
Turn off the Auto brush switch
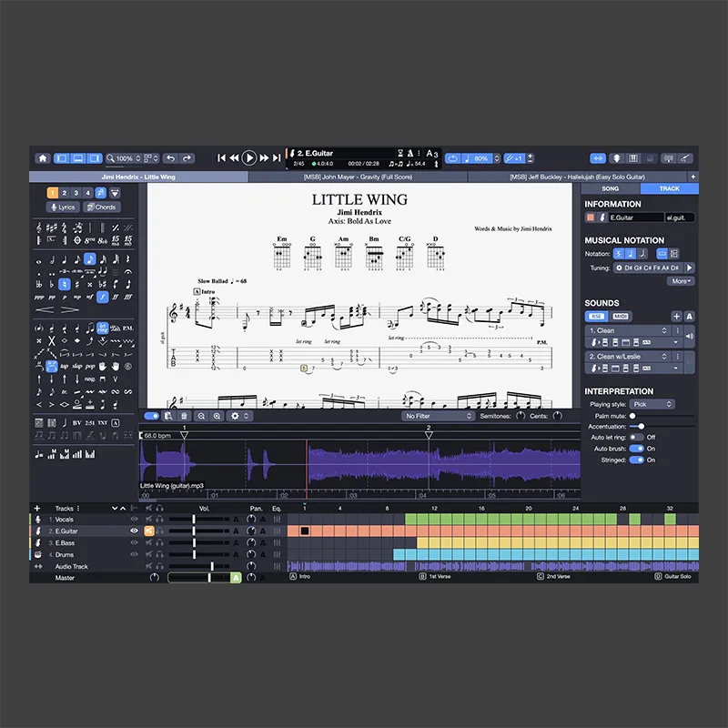(636, 449)
